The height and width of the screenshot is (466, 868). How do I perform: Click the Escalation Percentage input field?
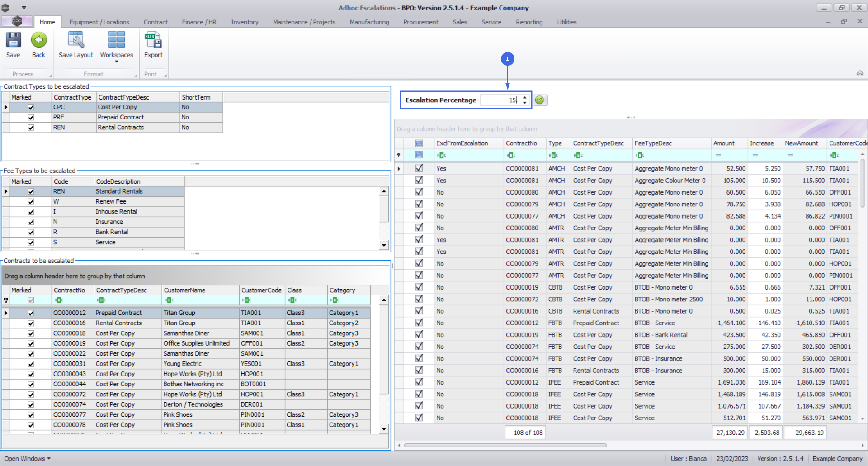[500, 100]
